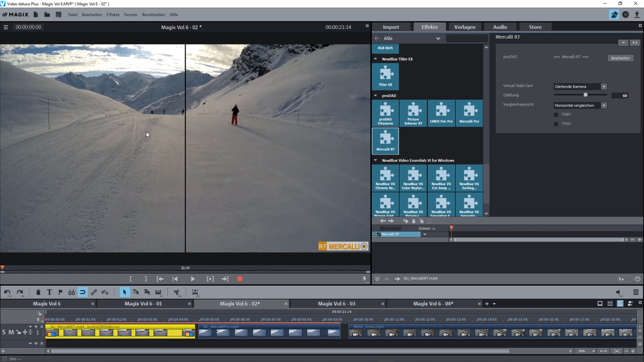Viewport: 644px width, 362px height.
Task: Select the Moto_cmos.mp4 clip
Action: [493, 331]
